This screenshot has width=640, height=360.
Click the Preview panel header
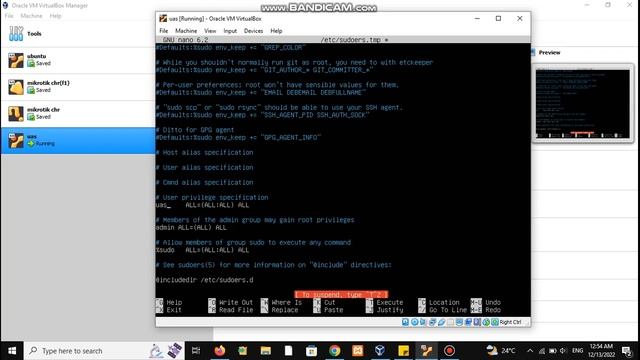click(549, 53)
